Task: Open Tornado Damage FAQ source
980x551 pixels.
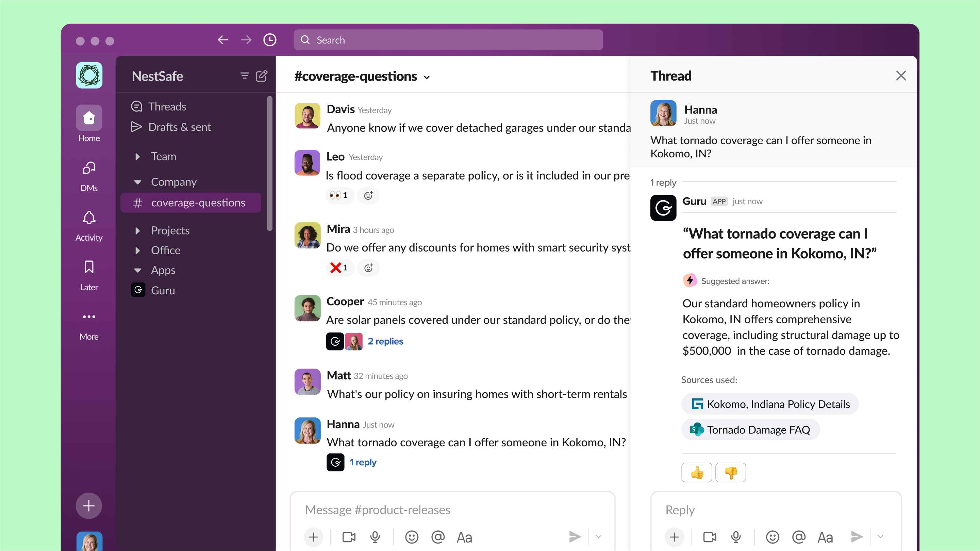Action: [x=750, y=429]
